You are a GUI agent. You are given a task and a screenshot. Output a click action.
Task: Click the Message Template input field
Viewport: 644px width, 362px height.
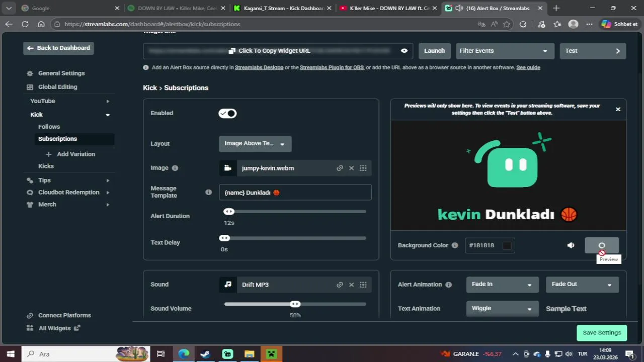[295, 193]
